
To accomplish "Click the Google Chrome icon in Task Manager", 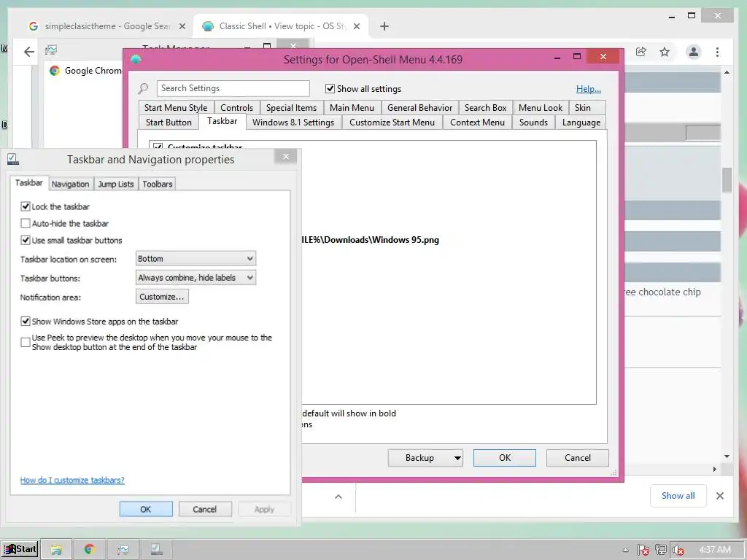I will pyautogui.click(x=55, y=71).
